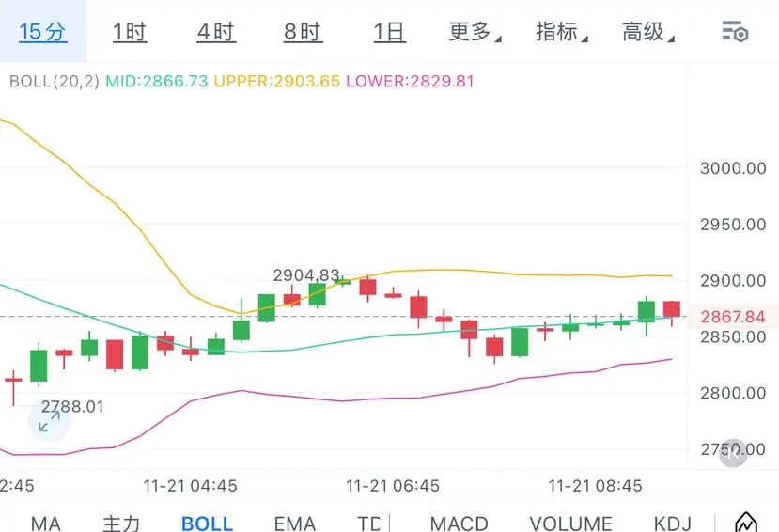Click the 2900.00 price axis label
The height and width of the screenshot is (532, 779).
pos(733,281)
